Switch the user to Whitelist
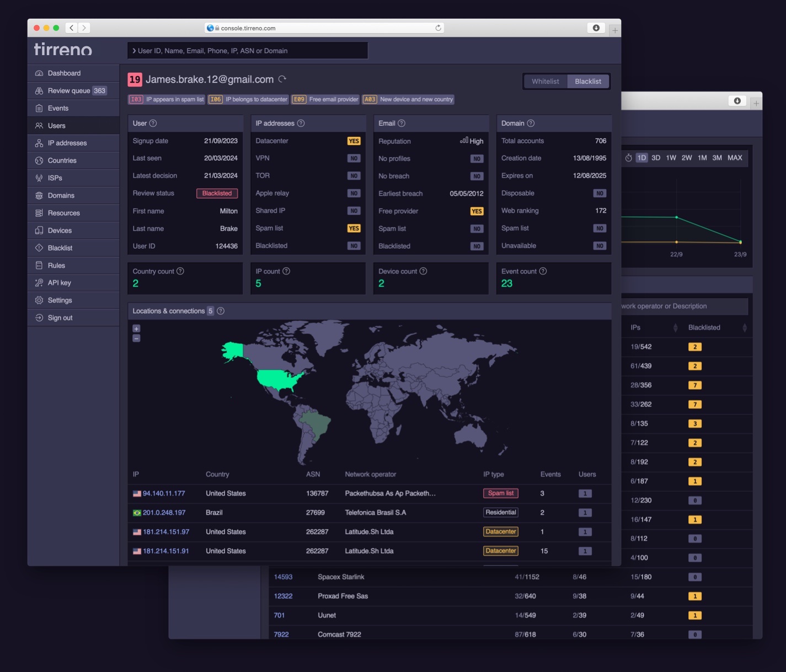This screenshot has width=786, height=672. (x=545, y=82)
